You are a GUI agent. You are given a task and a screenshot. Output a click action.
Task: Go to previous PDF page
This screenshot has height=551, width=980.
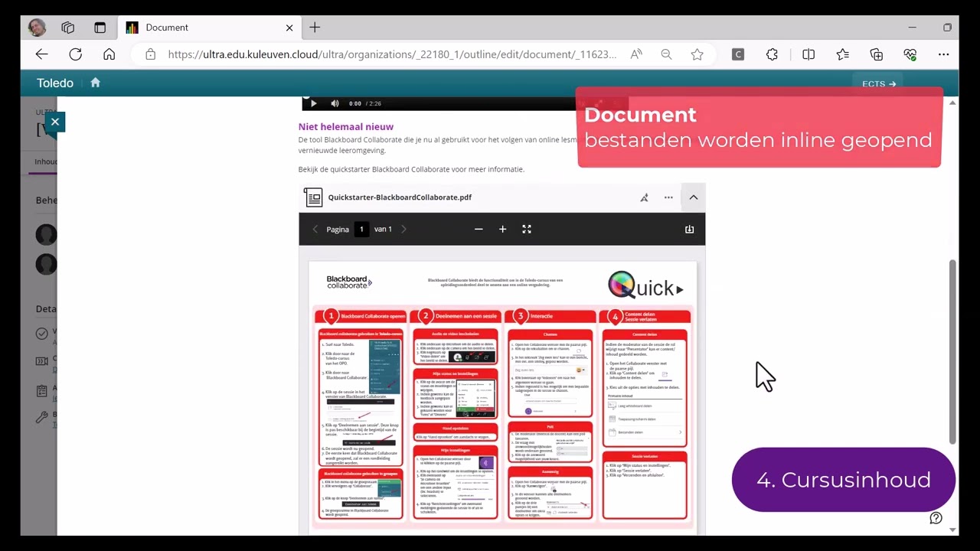[x=315, y=229]
